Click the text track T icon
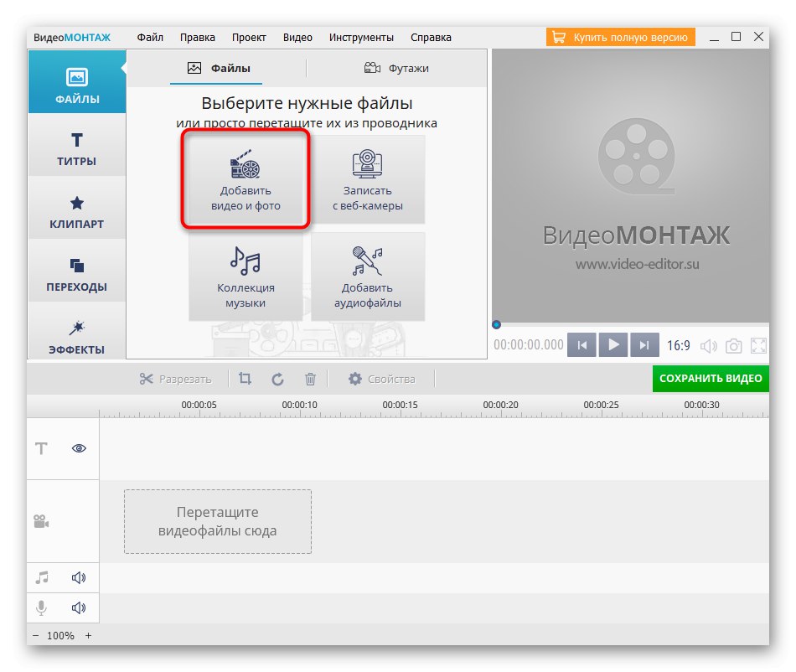 (41, 448)
